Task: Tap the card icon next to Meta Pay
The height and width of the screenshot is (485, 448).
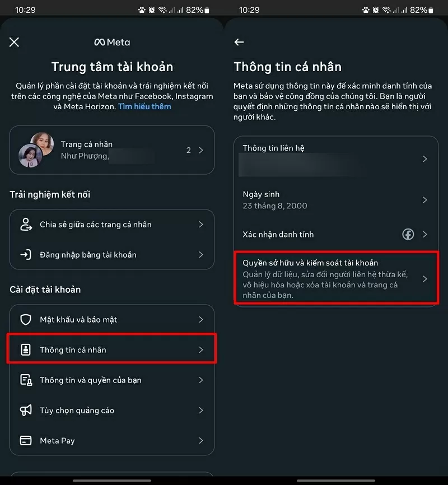Action: pos(26,441)
